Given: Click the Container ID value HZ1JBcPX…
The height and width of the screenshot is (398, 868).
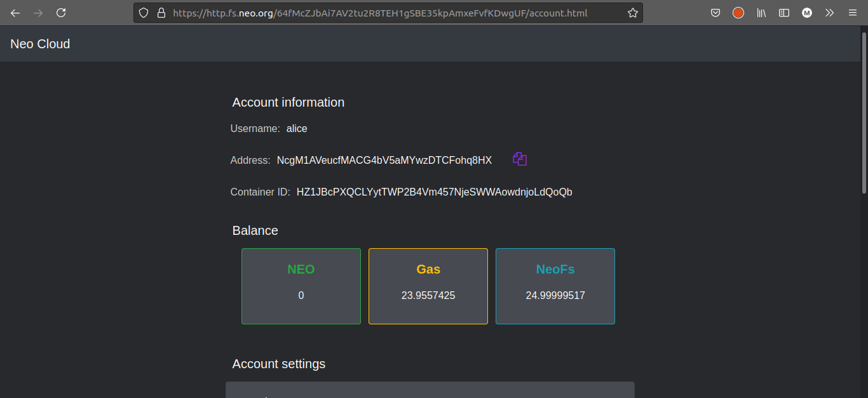Looking at the screenshot, I should click(x=435, y=192).
